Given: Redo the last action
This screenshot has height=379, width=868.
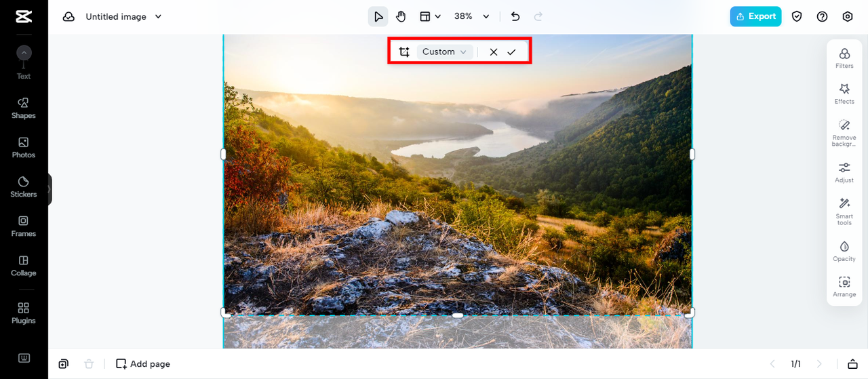Looking at the screenshot, I should click(538, 16).
